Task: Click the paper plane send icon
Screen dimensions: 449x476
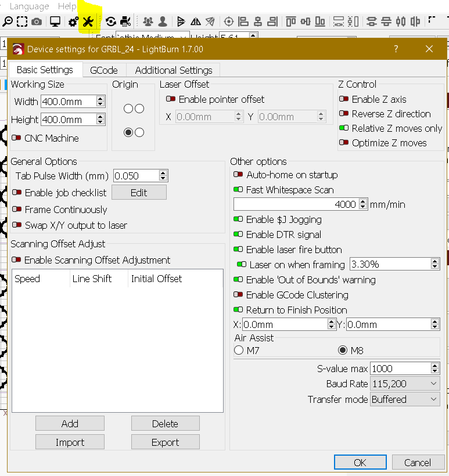Action: (x=210, y=21)
